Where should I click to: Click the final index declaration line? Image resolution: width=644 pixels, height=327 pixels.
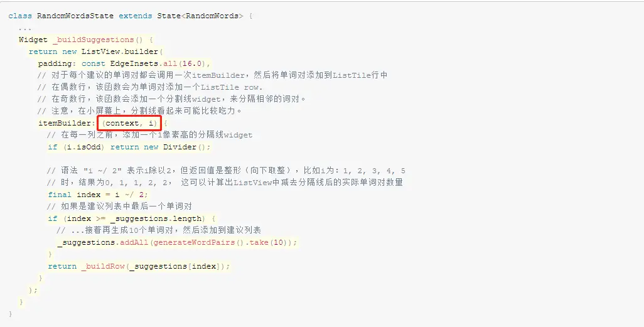point(98,195)
